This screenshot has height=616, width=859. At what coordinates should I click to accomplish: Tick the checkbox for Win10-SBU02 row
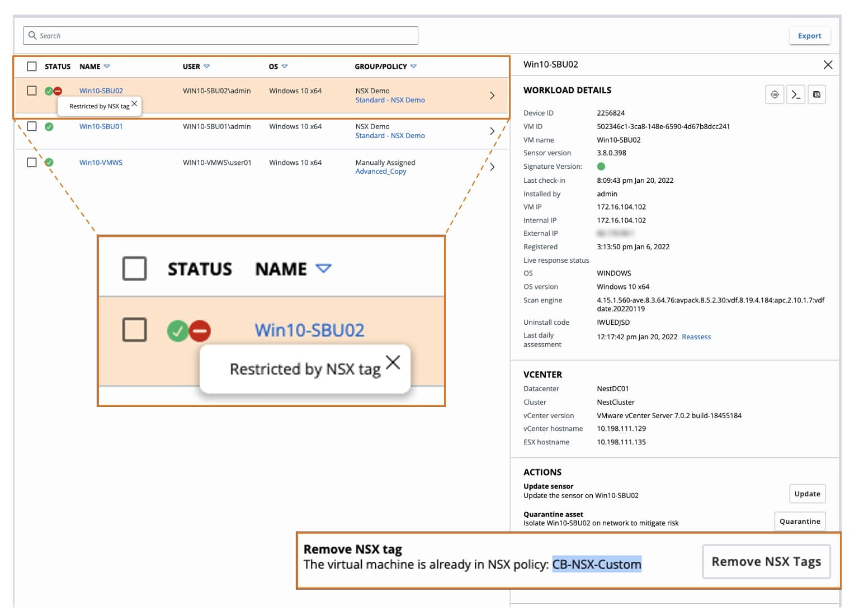coord(32,91)
